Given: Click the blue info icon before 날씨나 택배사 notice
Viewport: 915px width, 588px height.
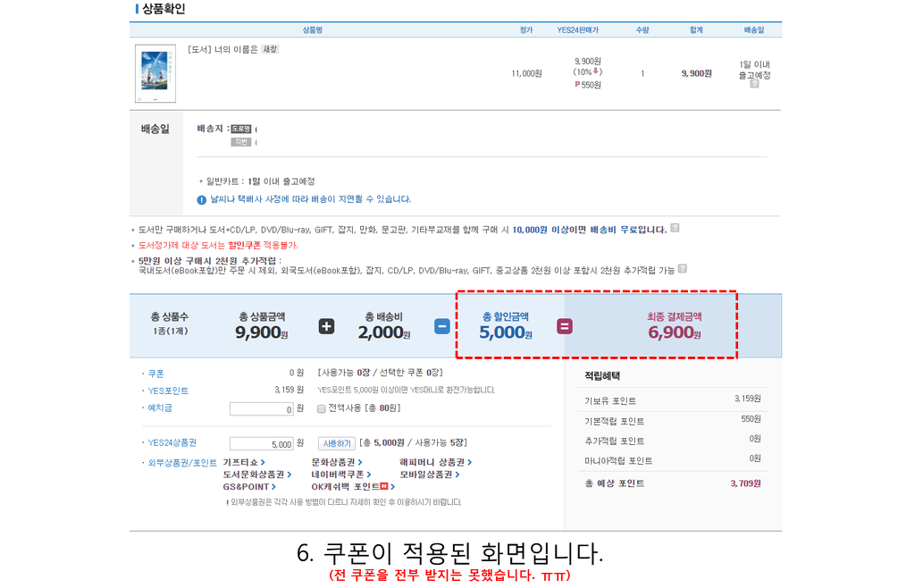Looking at the screenshot, I should tap(201, 200).
